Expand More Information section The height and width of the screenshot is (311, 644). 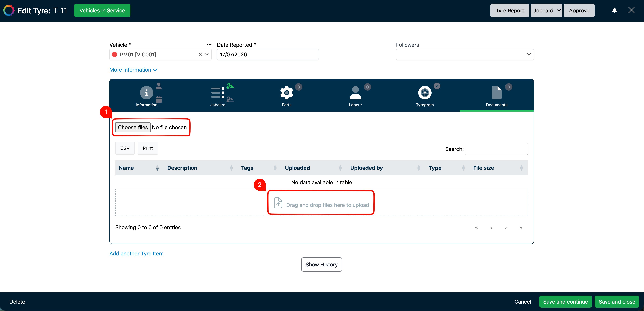[x=133, y=70]
